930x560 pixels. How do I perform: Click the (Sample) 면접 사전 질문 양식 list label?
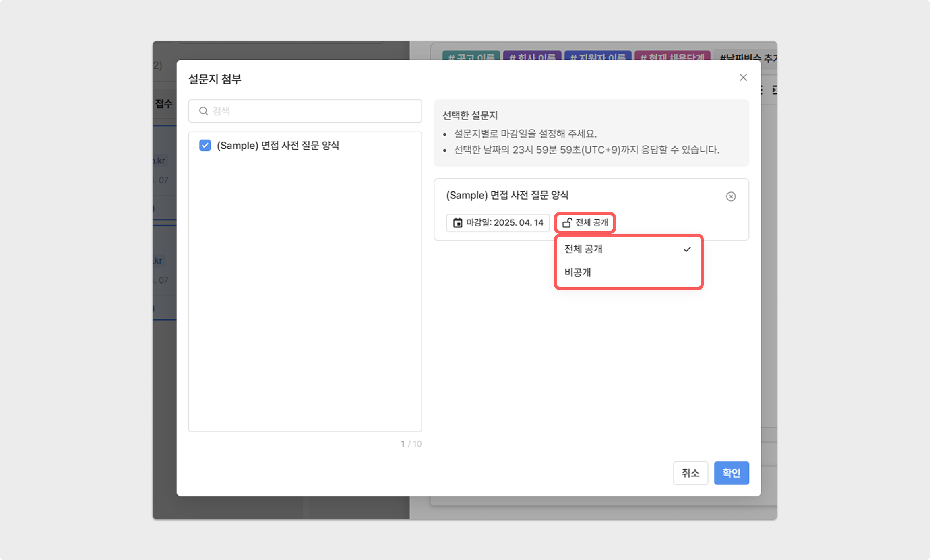278,146
